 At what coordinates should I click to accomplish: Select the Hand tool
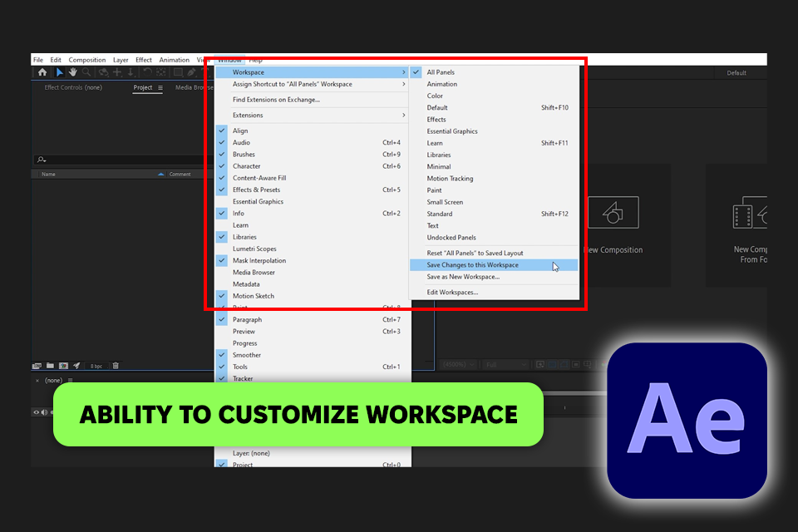(x=73, y=72)
